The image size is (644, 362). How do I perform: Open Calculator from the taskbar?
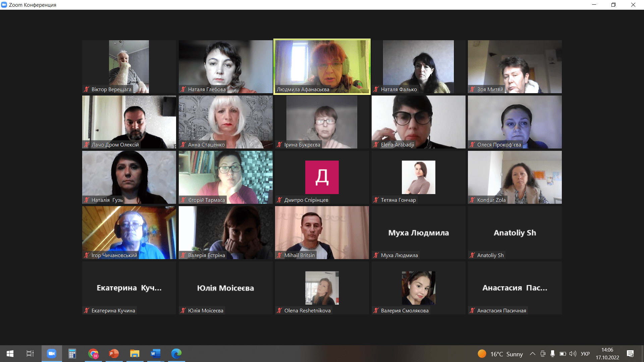(x=72, y=354)
